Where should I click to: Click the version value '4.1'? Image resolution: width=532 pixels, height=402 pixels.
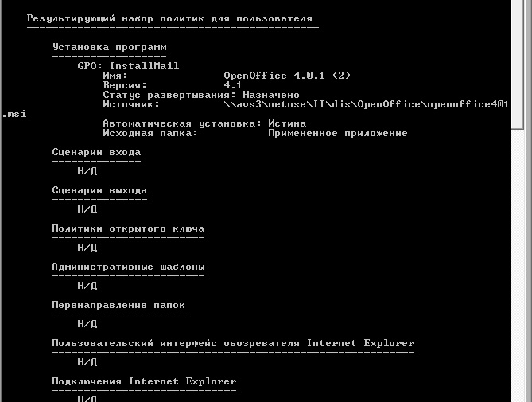pyautogui.click(x=233, y=85)
